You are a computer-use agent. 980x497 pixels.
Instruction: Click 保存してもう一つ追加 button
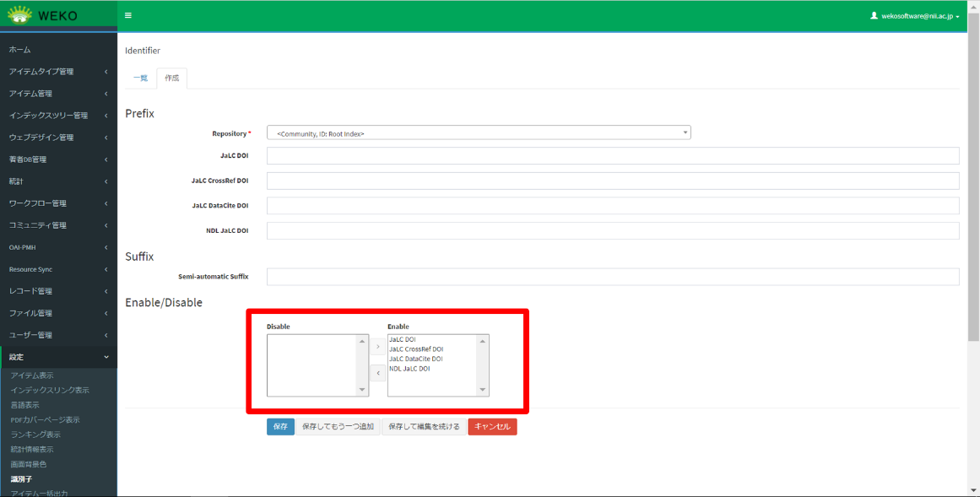click(338, 427)
